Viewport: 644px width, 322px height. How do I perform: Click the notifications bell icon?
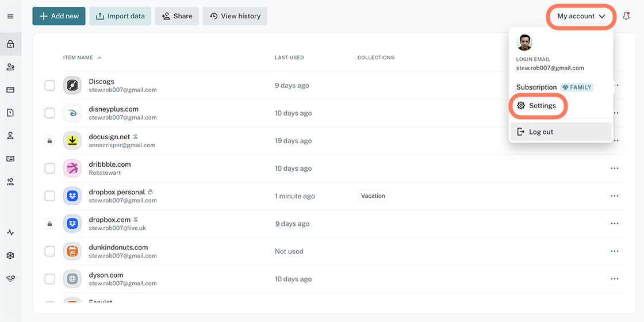pyautogui.click(x=626, y=16)
